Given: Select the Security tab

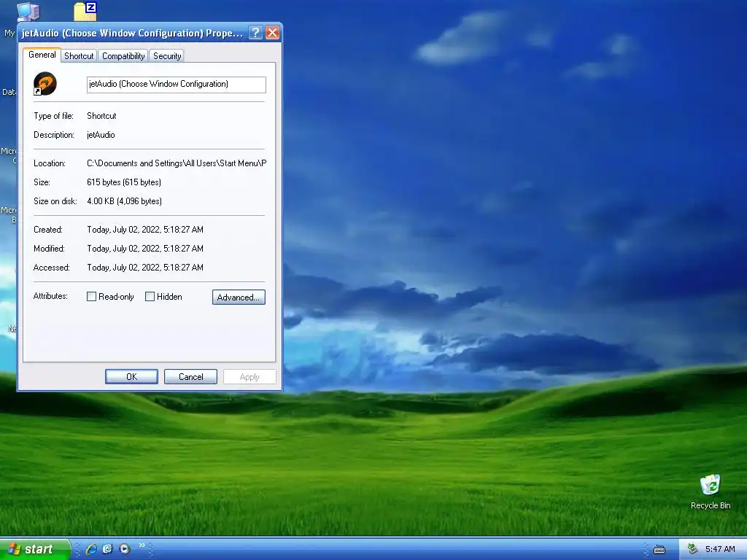Looking at the screenshot, I should click(167, 56).
